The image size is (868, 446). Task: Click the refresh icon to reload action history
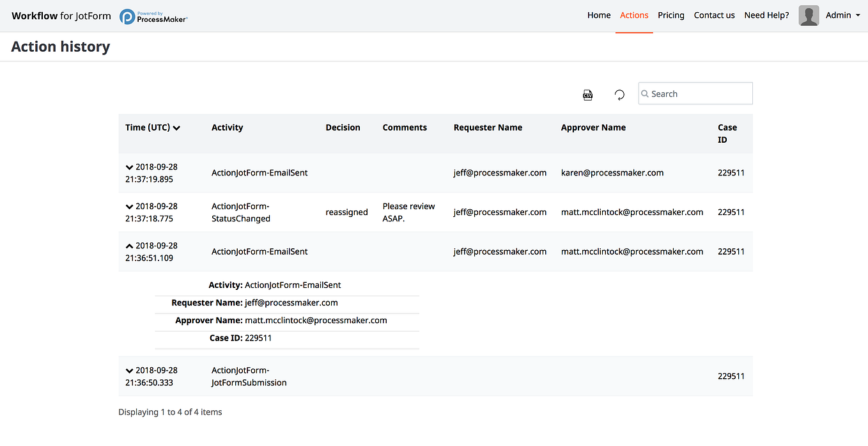619,94
